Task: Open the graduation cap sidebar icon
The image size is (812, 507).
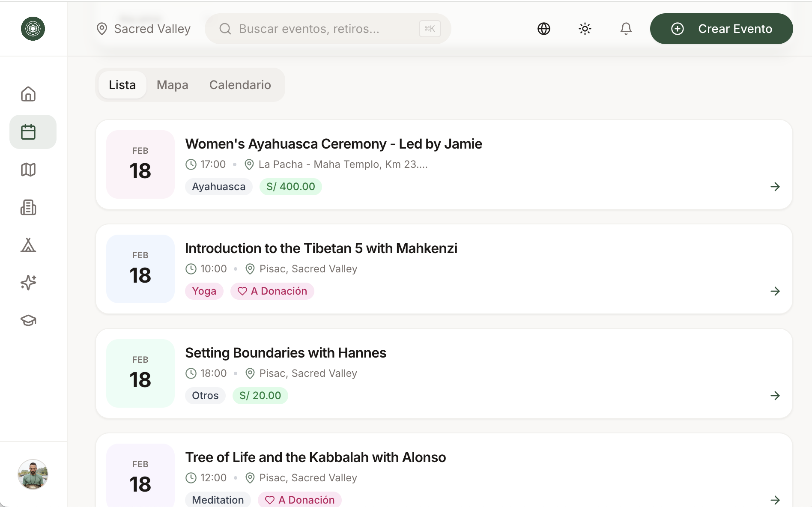Action: (28, 320)
